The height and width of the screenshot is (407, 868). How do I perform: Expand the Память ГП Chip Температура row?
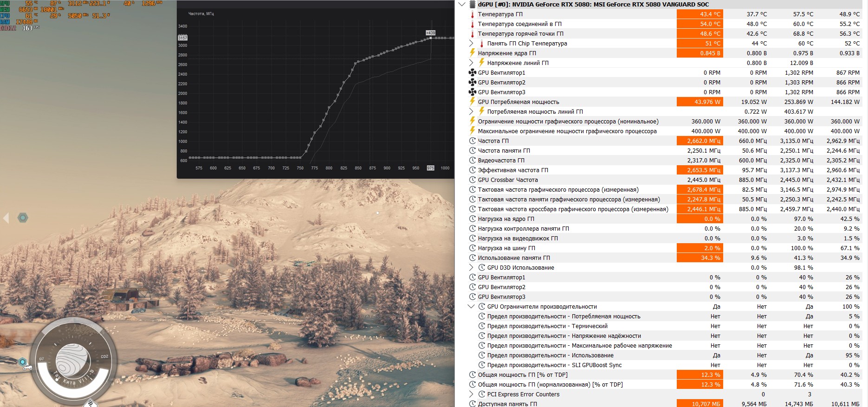click(x=471, y=44)
